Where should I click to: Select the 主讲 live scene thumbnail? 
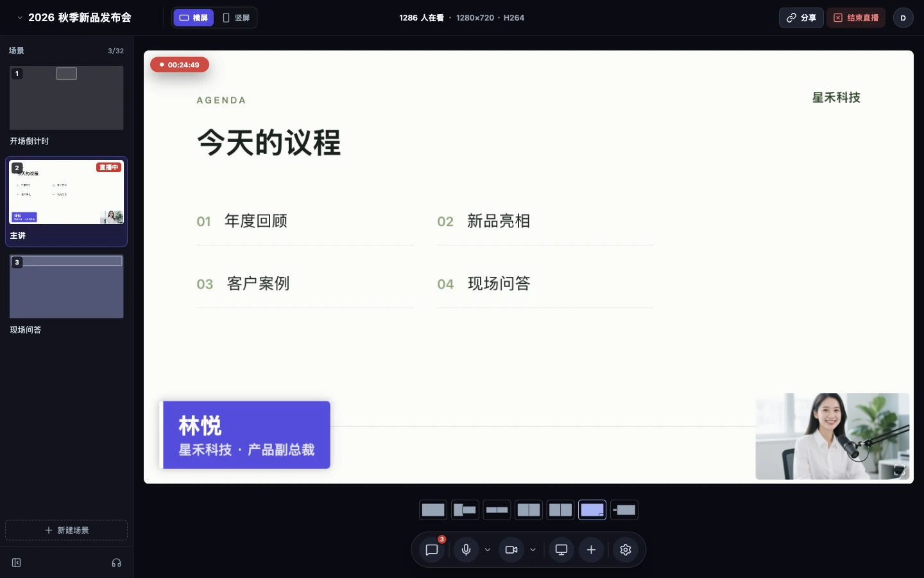pos(67,192)
